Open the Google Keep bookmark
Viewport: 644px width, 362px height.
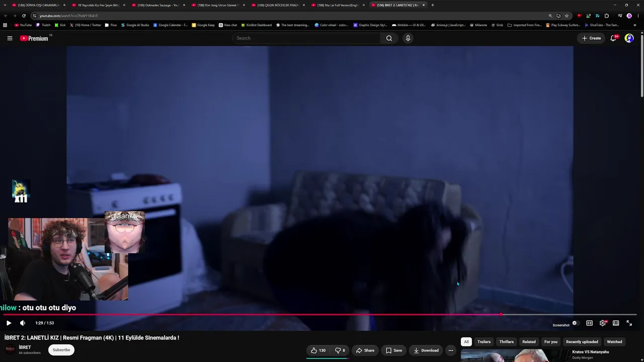click(203, 25)
